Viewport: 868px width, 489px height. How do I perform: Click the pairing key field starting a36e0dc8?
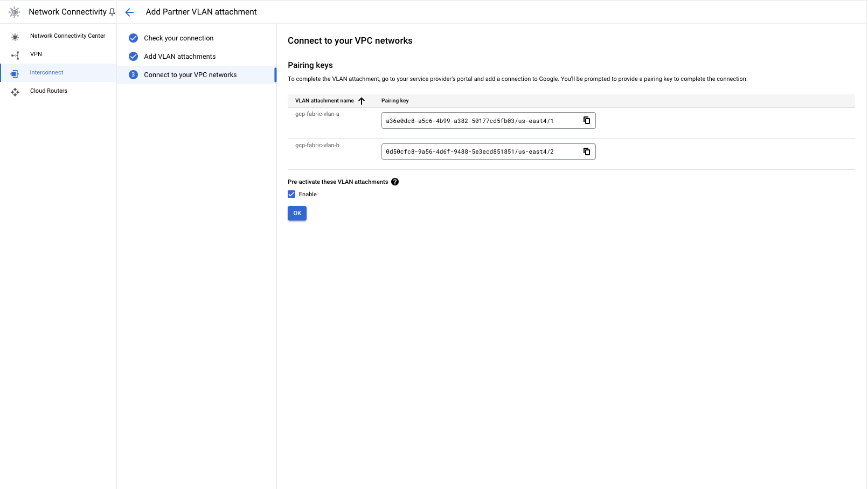(x=488, y=121)
